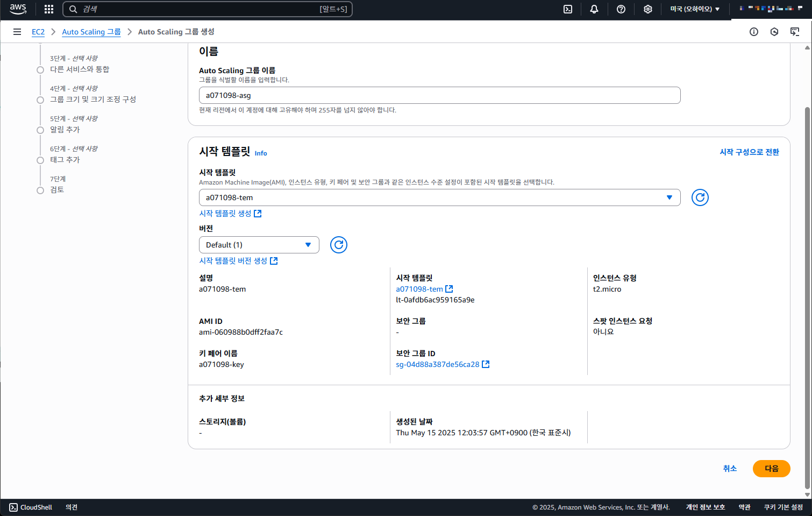Open the info panel icon under the top bar

click(x=754, y=32)
